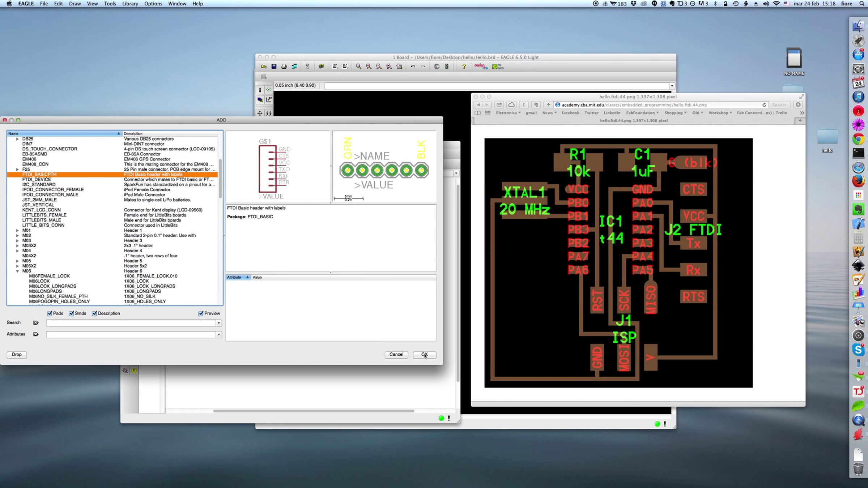Click the Search text field in ADD dialog
The image size is (868, 488).
coord(131,323)
